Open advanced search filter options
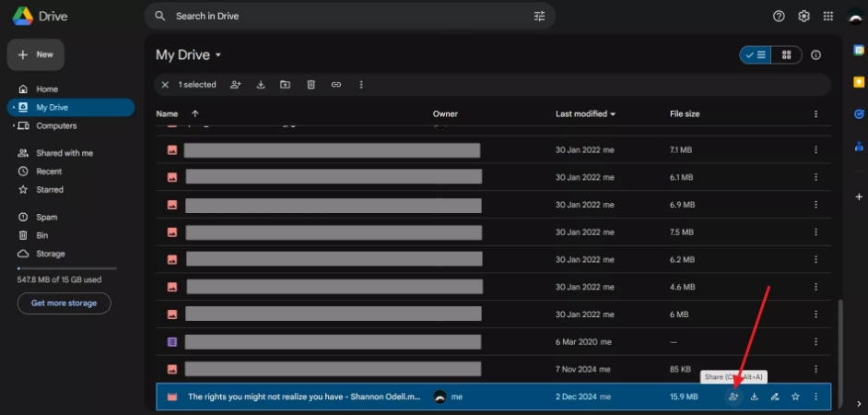Viewport: 868px width, 415px height. [539, 17]
